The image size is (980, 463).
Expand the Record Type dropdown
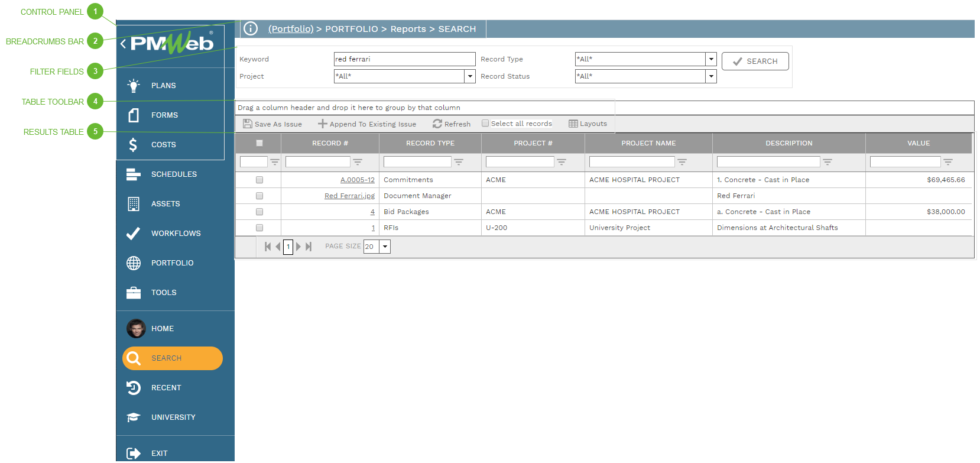(x=711, y=59)
